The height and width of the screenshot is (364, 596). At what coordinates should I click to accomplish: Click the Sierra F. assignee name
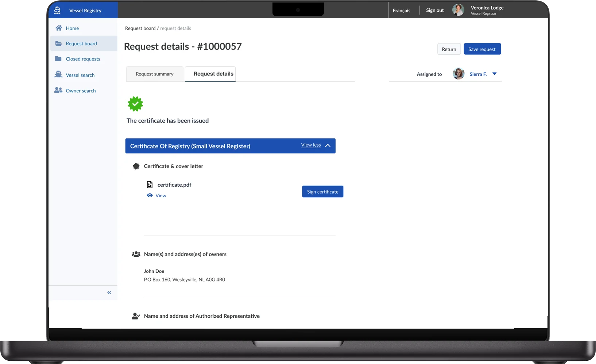pyautogui.click(x=478, y=74)
